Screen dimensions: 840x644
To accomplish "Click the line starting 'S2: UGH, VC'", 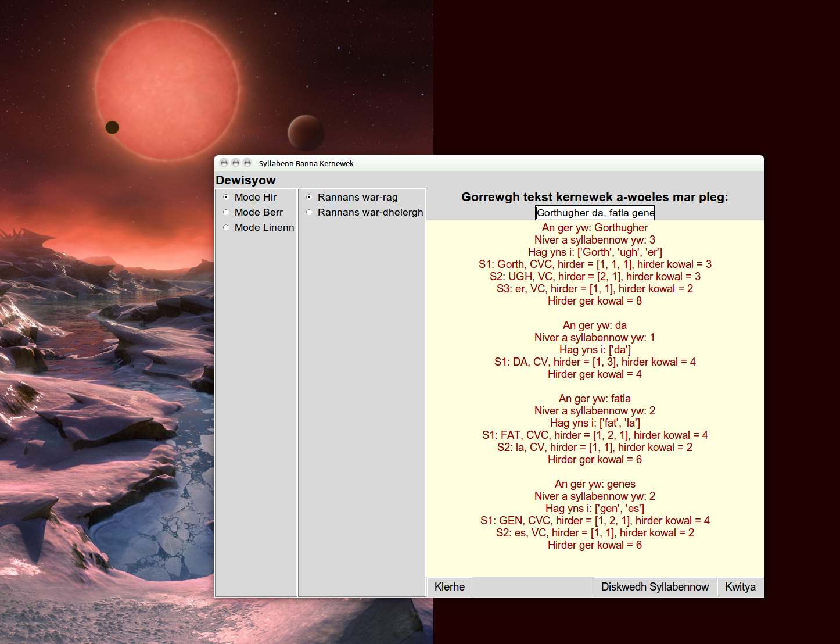I will pos(595,277).
